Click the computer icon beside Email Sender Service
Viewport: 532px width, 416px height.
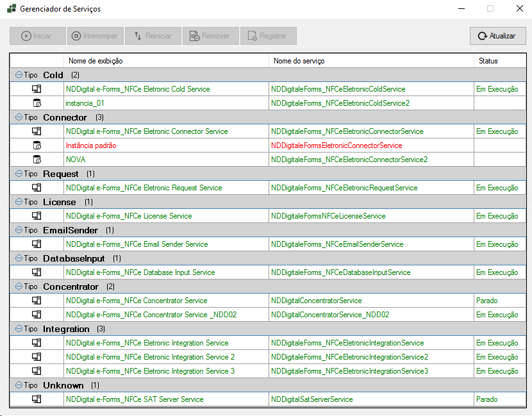pos(37,244)
